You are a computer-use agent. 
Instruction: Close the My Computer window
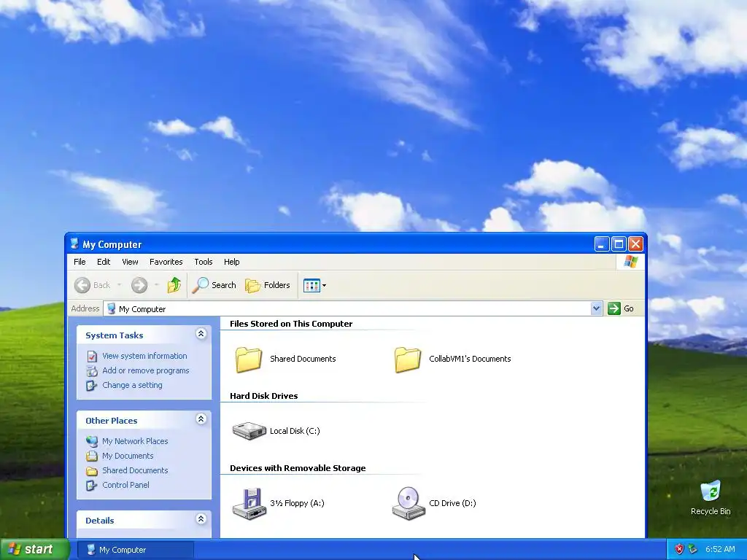point(635,244)
